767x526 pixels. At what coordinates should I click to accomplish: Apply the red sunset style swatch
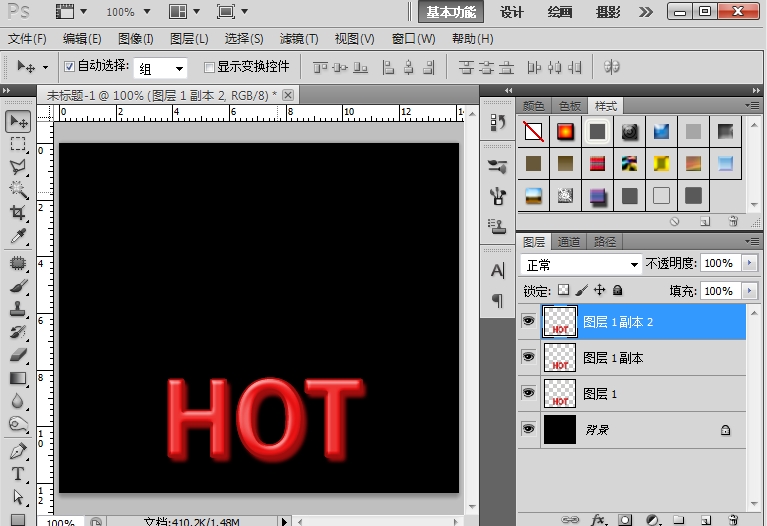click(x=565, y=132)
